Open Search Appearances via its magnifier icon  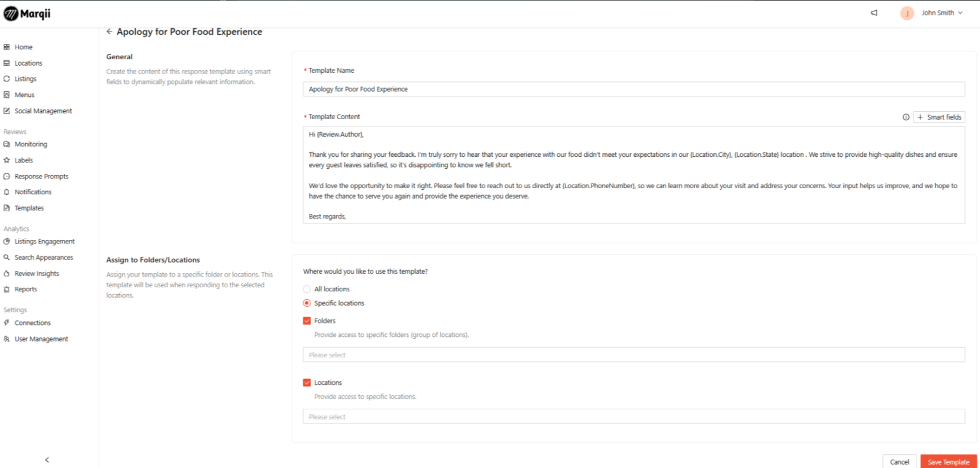click(x=7, y=258)
